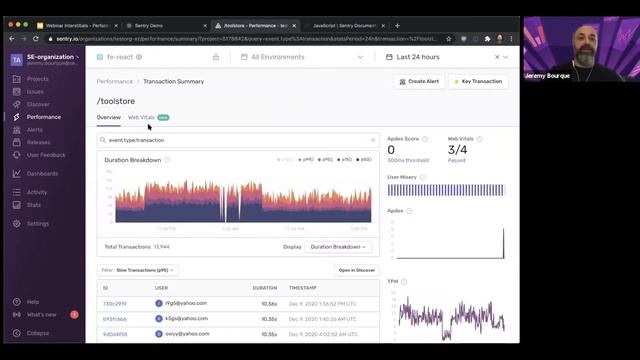Open Settings in the sidebar
This screenshot has width=640, height=360.
click(38, 224)
